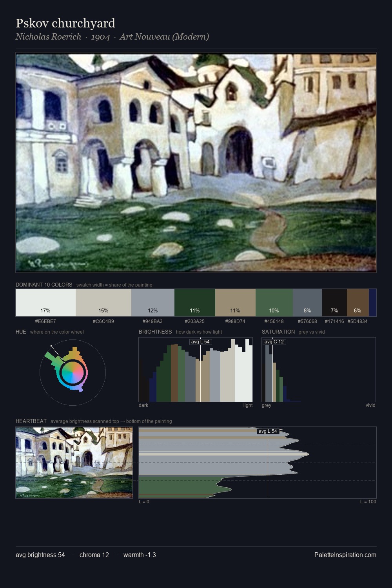Click the 'SATURATION' section heading
The height and width of the screenshot is (588, 392).
(278, 332)
